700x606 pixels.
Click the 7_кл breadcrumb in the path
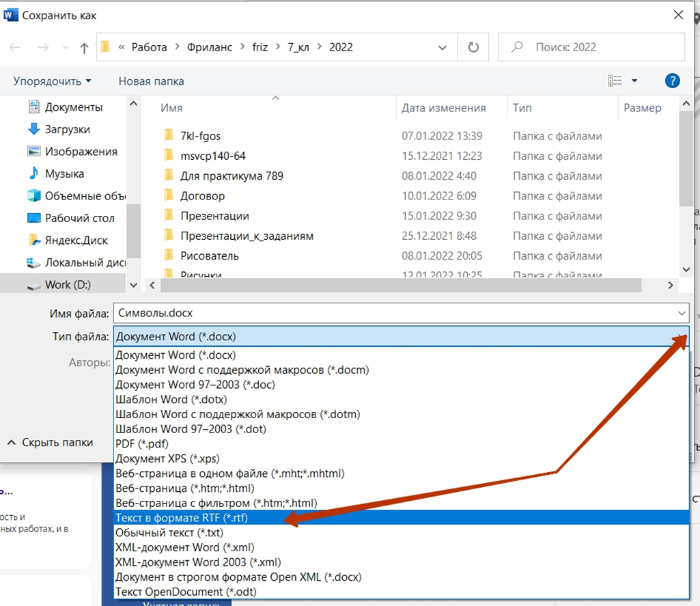coord(298,47)
